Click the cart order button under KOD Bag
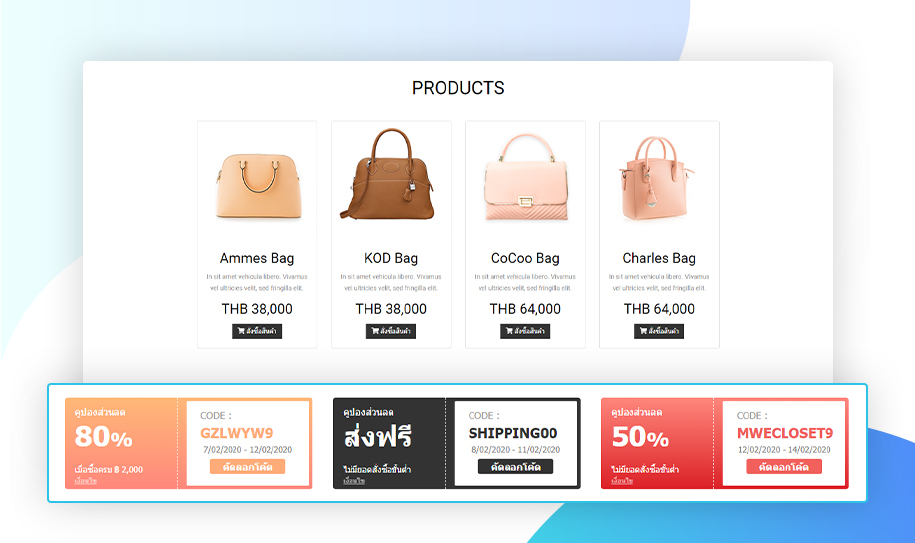Viewport: 915px width, 543px height. (391, 331)
